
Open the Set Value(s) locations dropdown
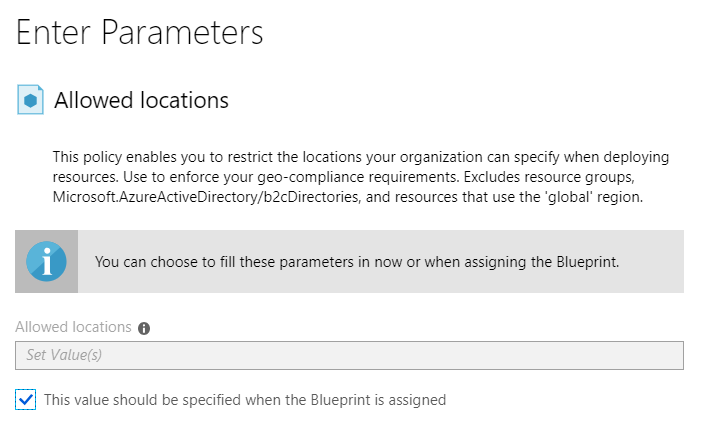349,355
